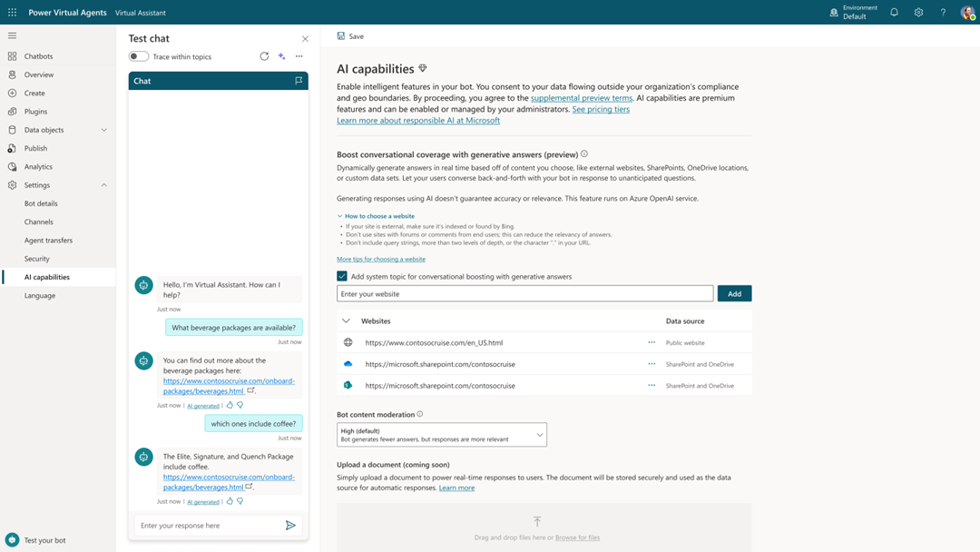
Task: Select AI capabilities in the Settings sidebar
Action: coord(48,277)
